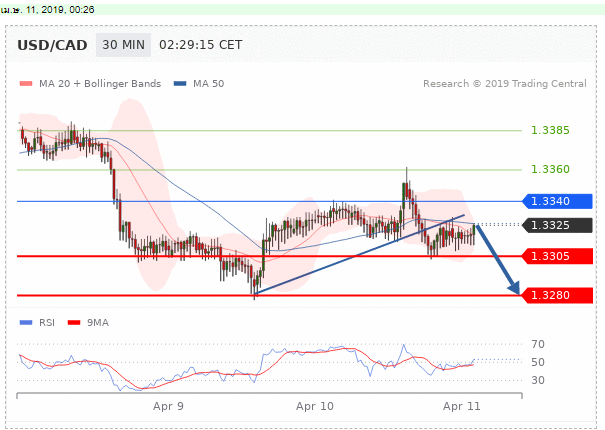The height and width of the screenshot is (430, 605).
Task: Click the RSI blue legend swatch
Action: tap(26, 322)
